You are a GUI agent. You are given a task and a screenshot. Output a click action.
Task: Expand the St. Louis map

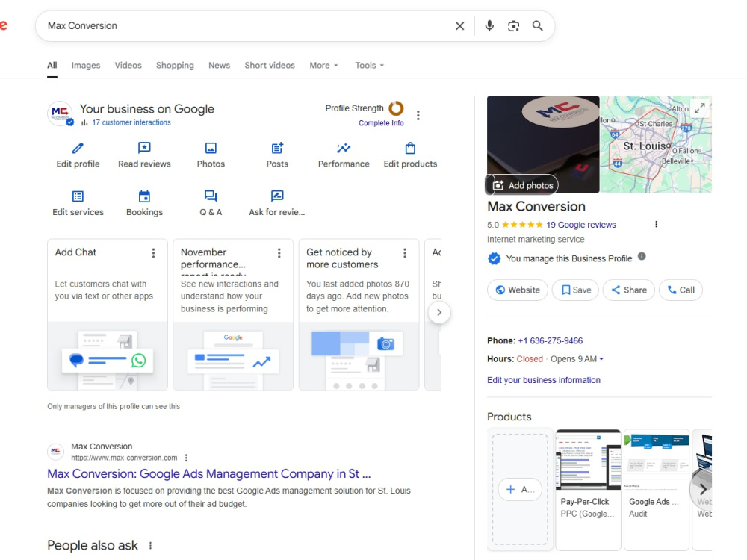(700, 108)
